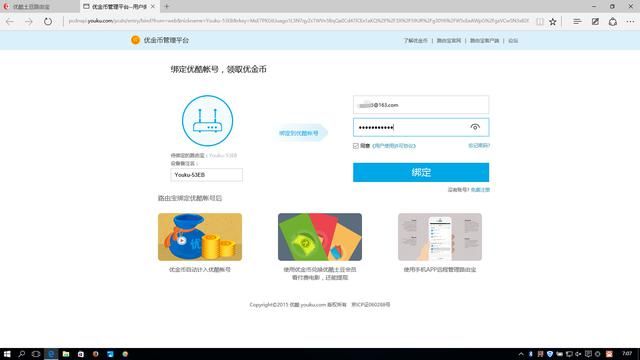Viewport: 640px width, 360px height.
Task: Open Make a Web Note pen icon
Action: click(595, 22)
